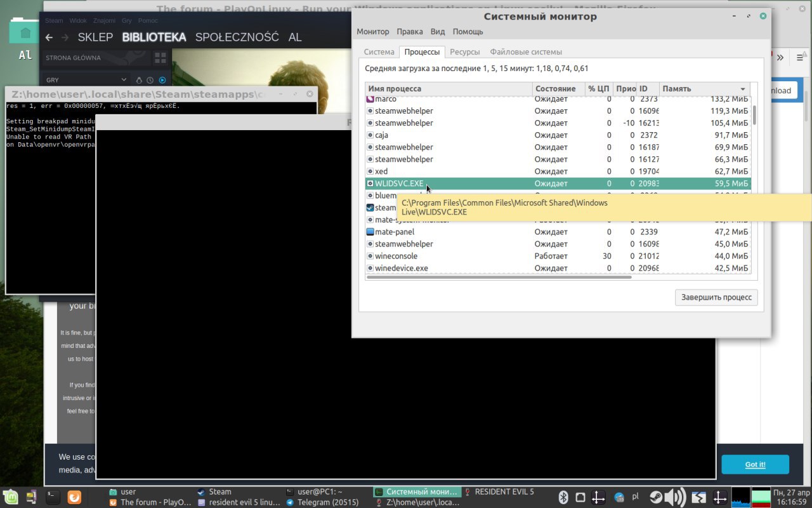Screen dimensions: 812x508
Task: Click the mate-panel process icon
Action: pos(370,232)
